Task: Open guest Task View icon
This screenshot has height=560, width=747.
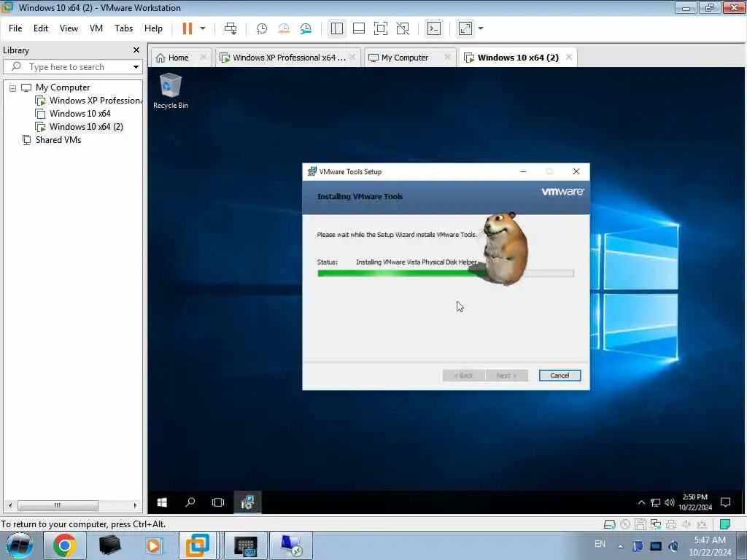Action: [218, 503]
